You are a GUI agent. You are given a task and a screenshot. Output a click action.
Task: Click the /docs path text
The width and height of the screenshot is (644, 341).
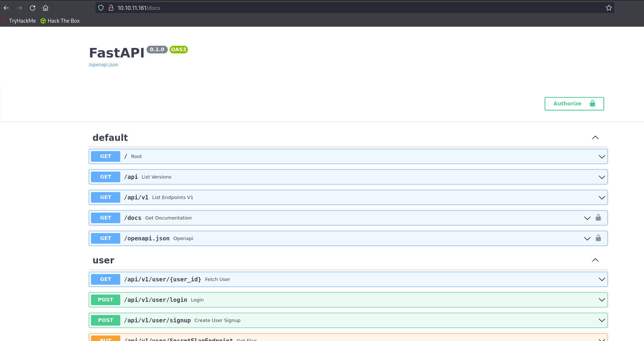tap(133, 218)
